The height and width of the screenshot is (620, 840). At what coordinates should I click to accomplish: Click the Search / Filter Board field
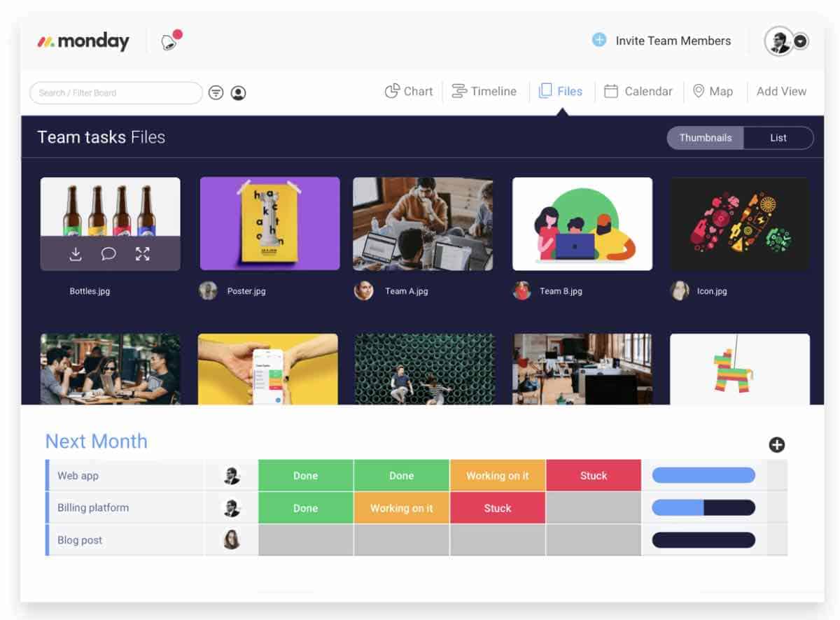(x=115, y=92)
